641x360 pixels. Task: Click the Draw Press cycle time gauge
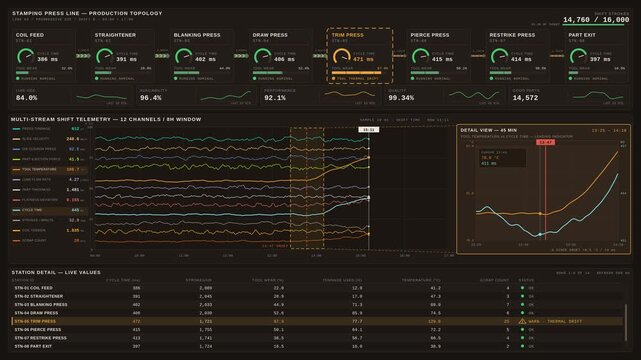(x=262, y=56)
